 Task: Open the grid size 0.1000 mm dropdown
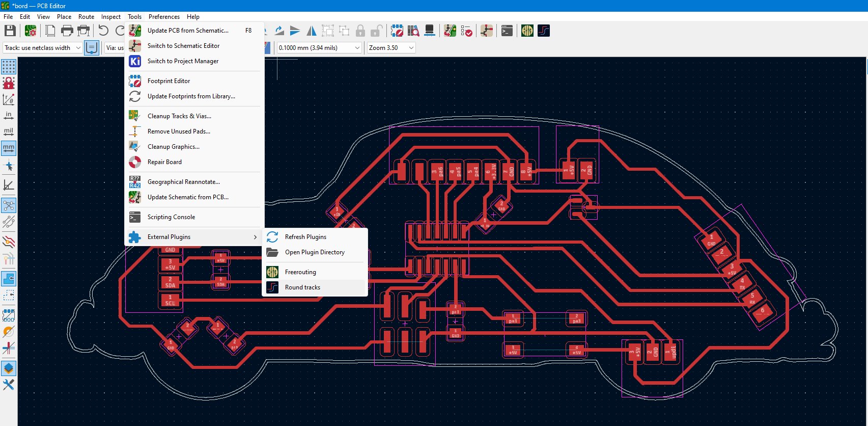pyautogui.click(x=319, y=47)
